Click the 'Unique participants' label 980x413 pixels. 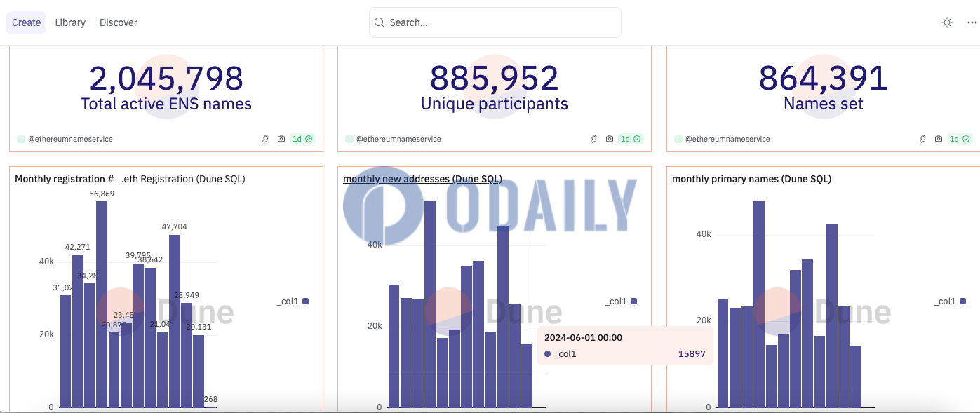click(x=495, y=104)
